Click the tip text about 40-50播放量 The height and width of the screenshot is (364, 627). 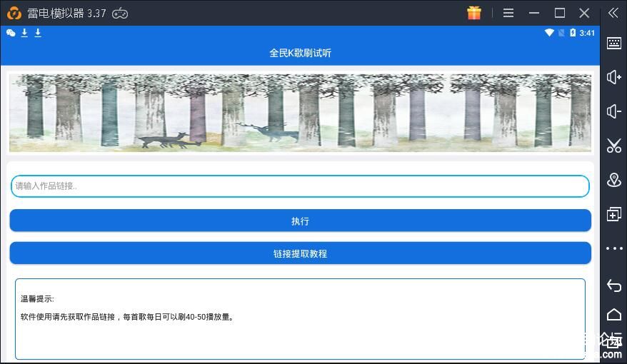(x=127, y=317)
